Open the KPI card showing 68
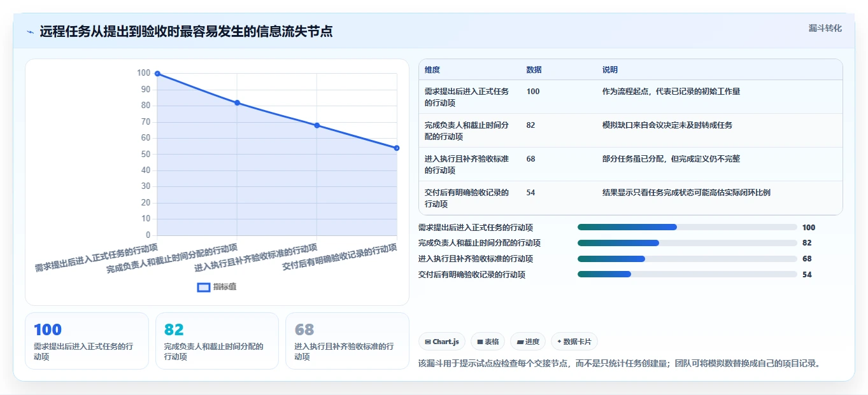The width and height of the screenshot is (868, 395). coord(347,341)
